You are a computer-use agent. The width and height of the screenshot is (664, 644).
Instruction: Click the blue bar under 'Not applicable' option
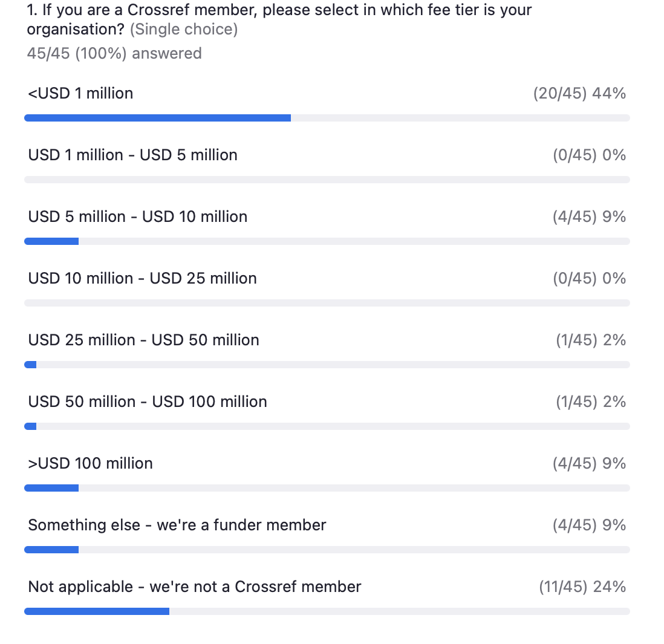click(x=97, y=611)
